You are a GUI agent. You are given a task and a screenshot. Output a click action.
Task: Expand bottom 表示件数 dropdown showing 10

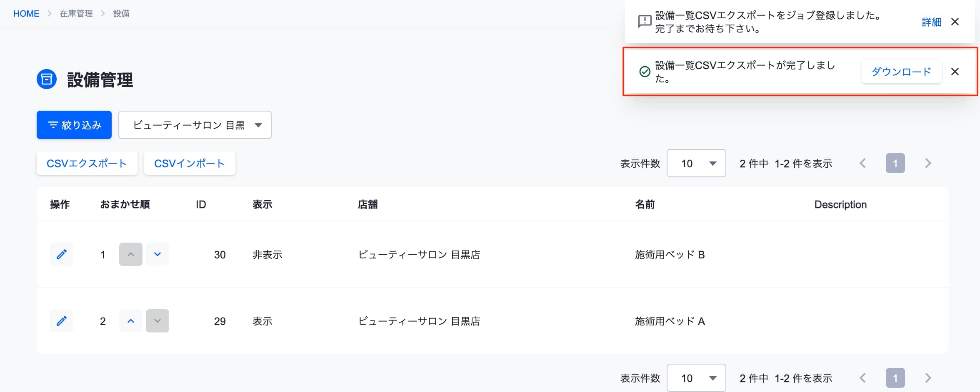tap(696, 378)
